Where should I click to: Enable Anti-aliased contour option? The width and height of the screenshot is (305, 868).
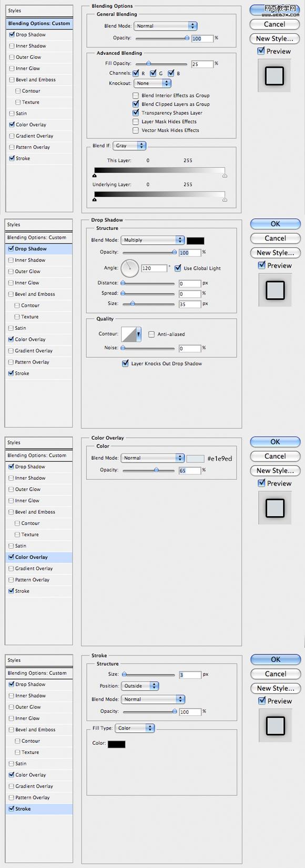pyautogui.click(x=151, y=334)
